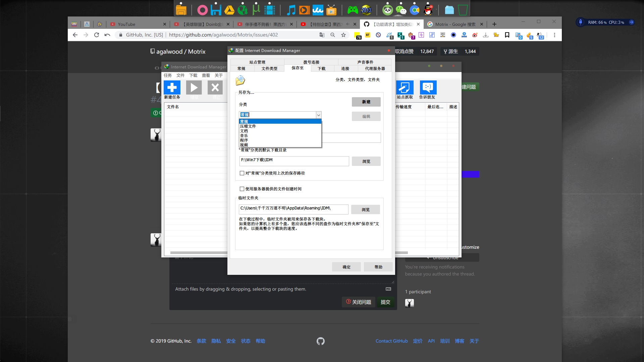The image size is (644, 362).
Task: Click the Weibo extension icon in Chrome
Action: [x=475, y=35]
